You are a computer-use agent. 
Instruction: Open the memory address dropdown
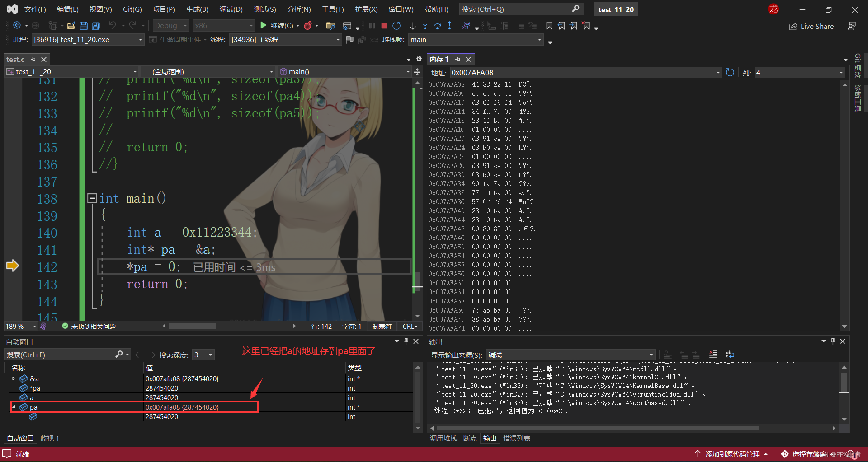[x=718, y=72]
